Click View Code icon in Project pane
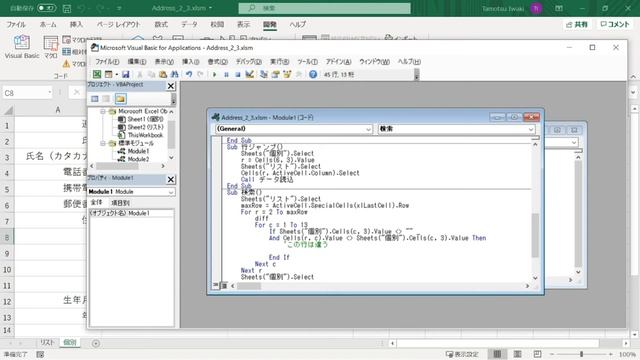The image size is (640, 360). (x=95, y=99)
